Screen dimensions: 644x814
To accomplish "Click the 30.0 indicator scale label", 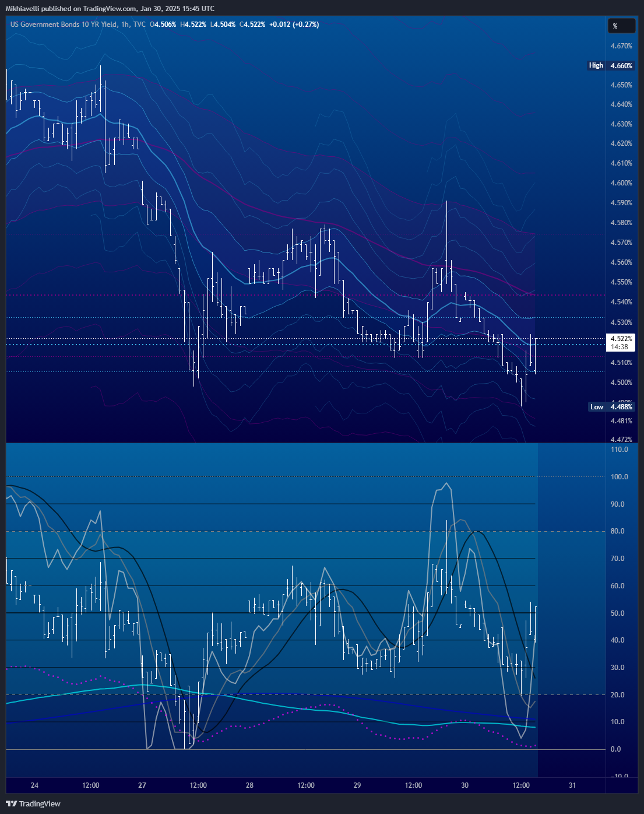I will (619, 668).
